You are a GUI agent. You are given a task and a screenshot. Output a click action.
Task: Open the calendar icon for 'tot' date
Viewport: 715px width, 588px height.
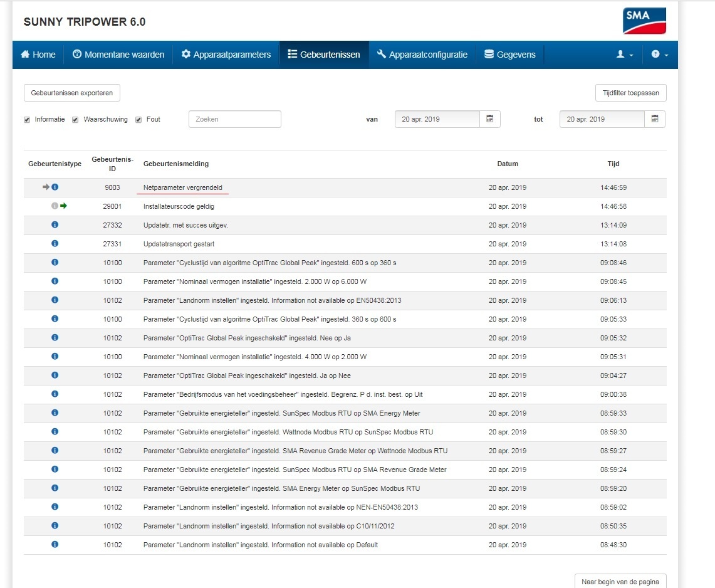(x=655, y=119)
